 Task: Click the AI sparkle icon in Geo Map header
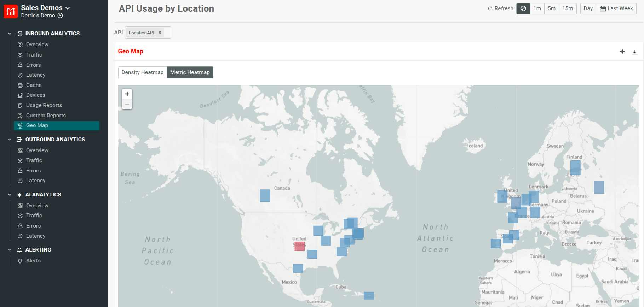click(x=622, y=52)
